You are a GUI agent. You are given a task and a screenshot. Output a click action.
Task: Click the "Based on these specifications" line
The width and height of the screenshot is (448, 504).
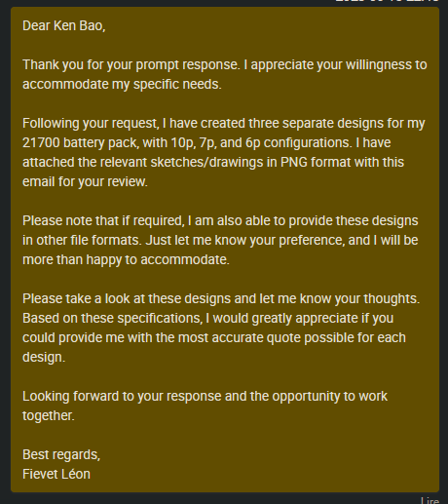pyautogui.click(x=207, y=319)
